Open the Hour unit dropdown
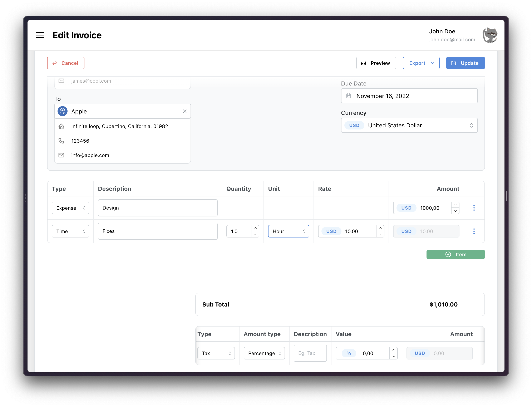The width and height of the screenshot is (532, 407). (x=288, y=231)
